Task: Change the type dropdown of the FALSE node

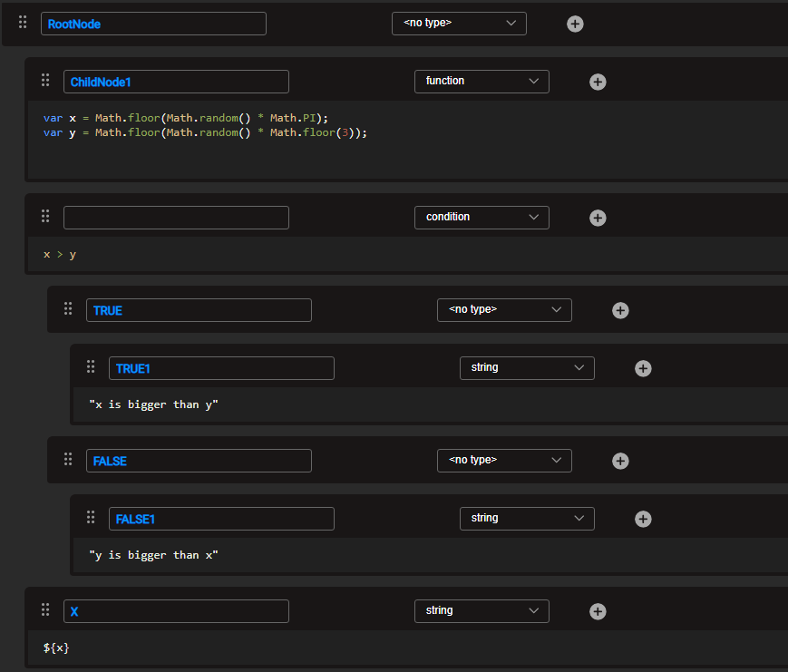Action: [x=504, y=461]
